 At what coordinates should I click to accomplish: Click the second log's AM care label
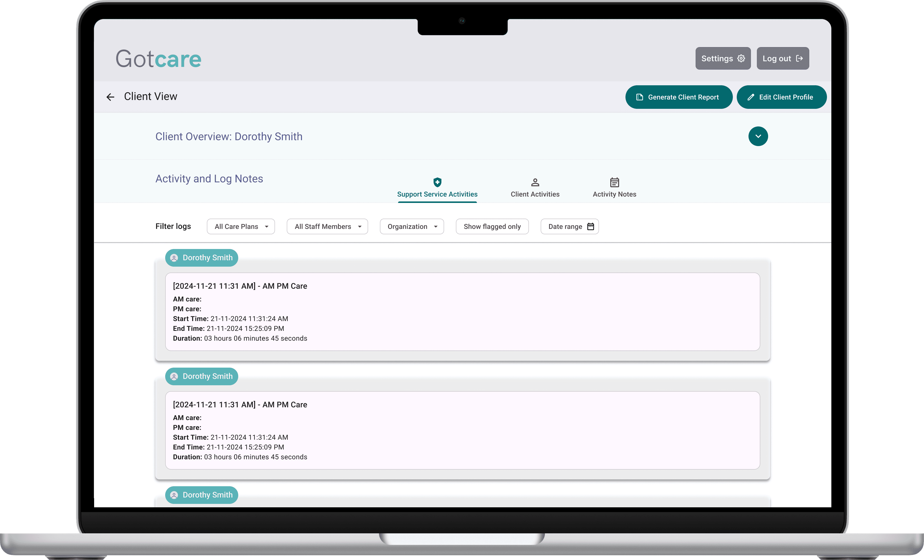(x=187, y=418)
